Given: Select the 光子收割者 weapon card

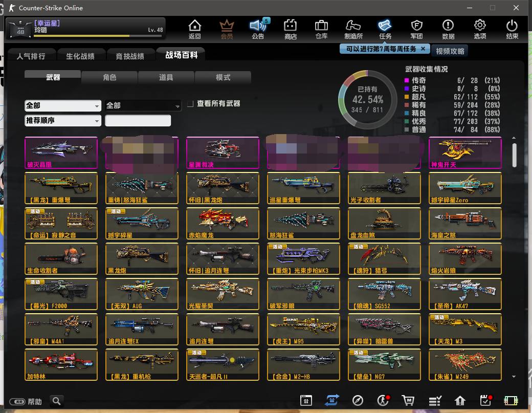Looking at the screenshot, I should [x=384, y=188].
